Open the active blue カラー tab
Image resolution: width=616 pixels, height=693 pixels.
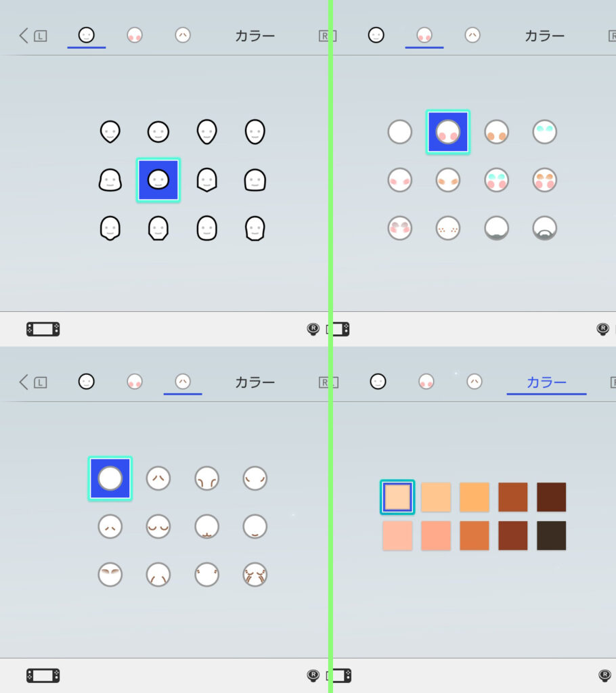(x=546, y=382)
